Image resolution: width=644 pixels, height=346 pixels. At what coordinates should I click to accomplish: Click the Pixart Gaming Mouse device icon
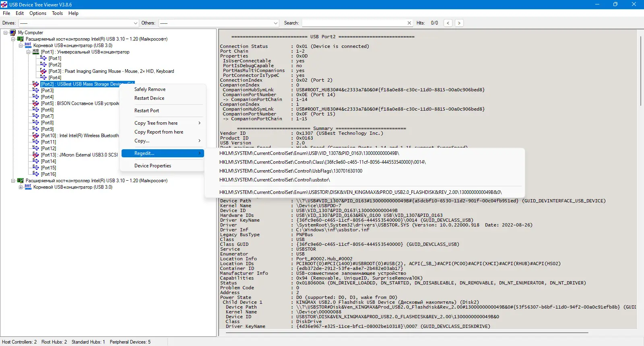[x=43, y=71]
